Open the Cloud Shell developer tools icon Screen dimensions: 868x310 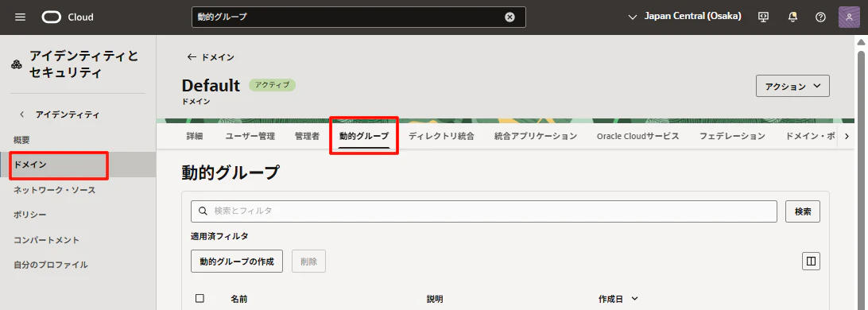tap(764, 17)
